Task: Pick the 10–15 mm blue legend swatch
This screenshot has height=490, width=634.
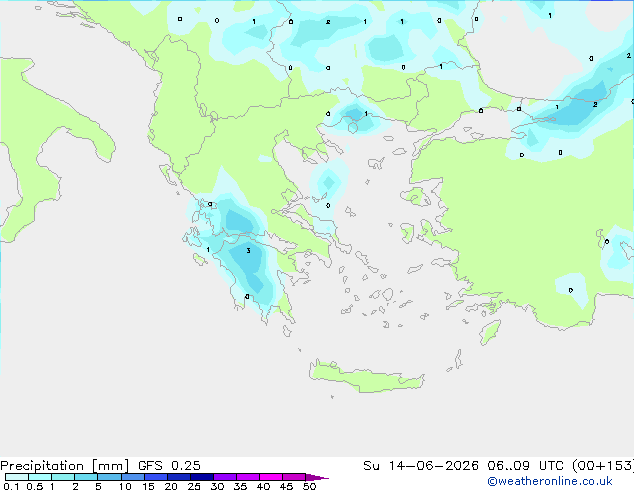Action: [132, 477]
